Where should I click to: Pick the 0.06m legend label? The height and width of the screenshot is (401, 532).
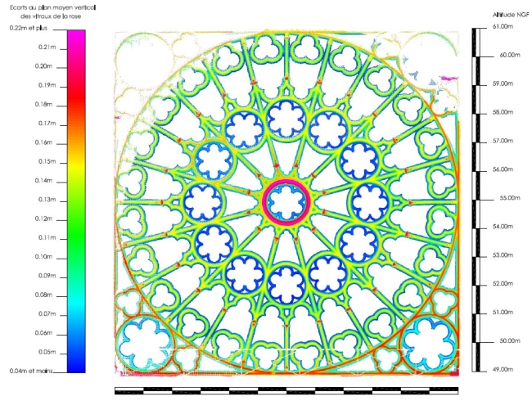click(43, 333)
